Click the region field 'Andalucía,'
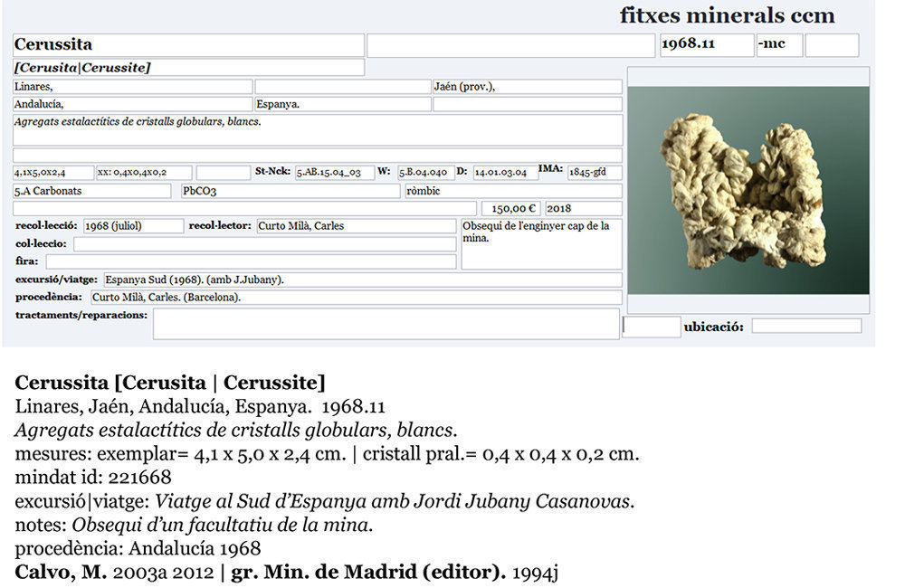Viewport: 905px width, 588px height. pos(133,104)
